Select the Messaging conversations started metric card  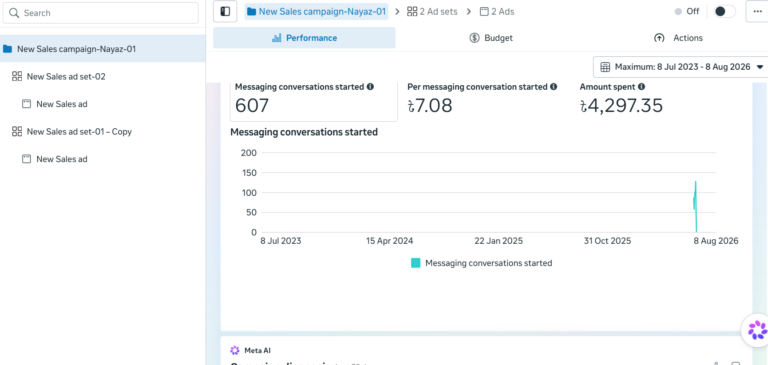coord(314,101)
